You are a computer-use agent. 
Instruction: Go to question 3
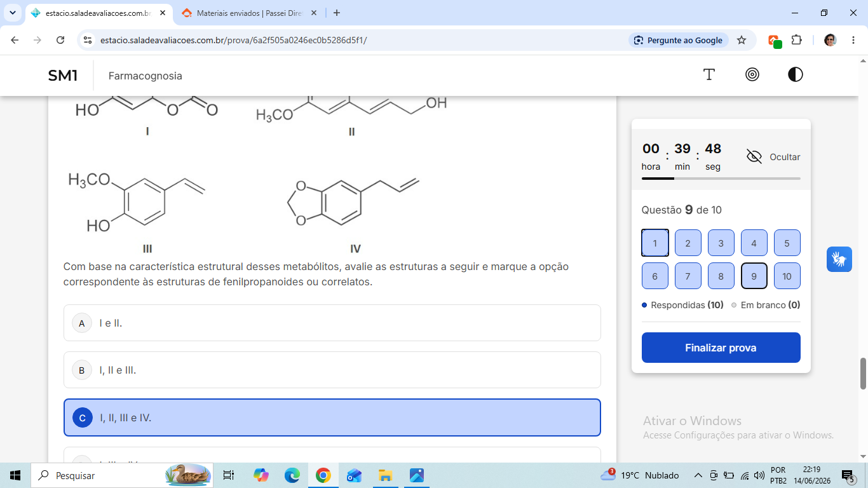click(x=721, y=243)
